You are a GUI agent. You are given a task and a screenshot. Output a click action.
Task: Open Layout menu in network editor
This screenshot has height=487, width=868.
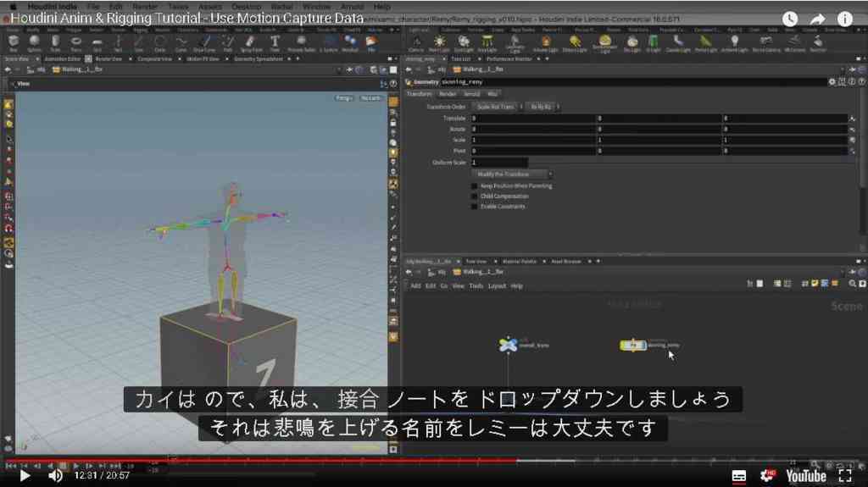[x=497, y=286]
